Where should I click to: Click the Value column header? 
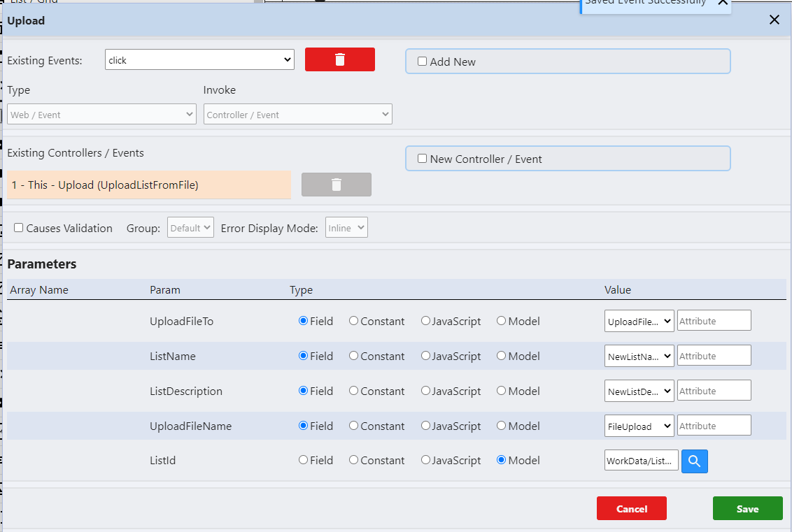tap(618, 289)
